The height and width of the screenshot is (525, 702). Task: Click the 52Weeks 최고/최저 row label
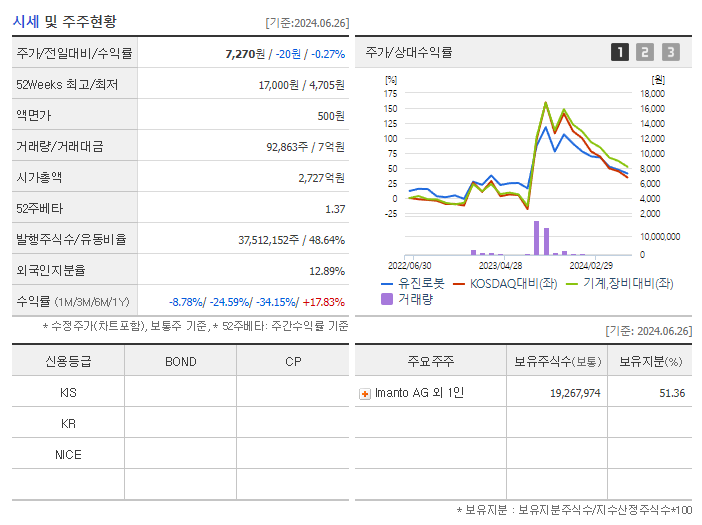(67, 85)
